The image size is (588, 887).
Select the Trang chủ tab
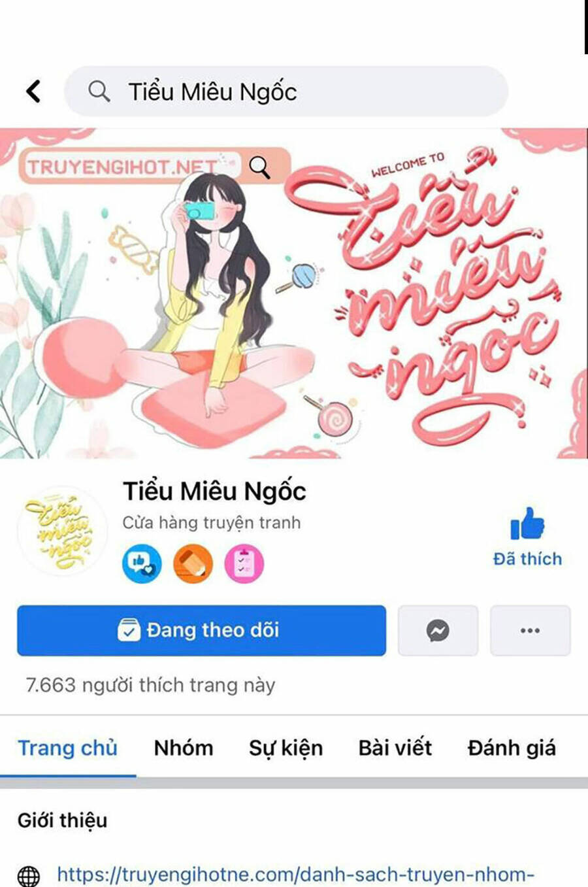[x=68, y=747]
